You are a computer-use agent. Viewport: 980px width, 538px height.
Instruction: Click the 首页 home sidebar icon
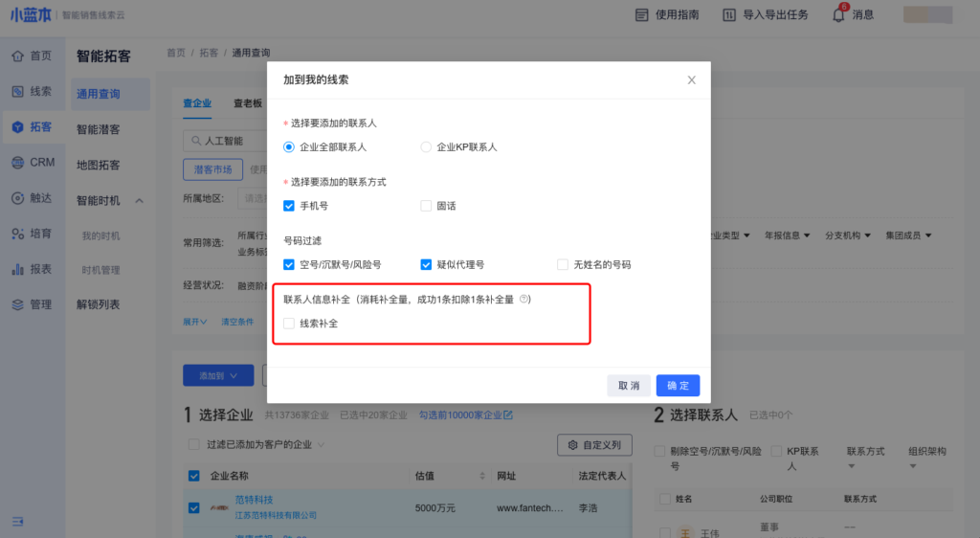(x=17, y=56)
